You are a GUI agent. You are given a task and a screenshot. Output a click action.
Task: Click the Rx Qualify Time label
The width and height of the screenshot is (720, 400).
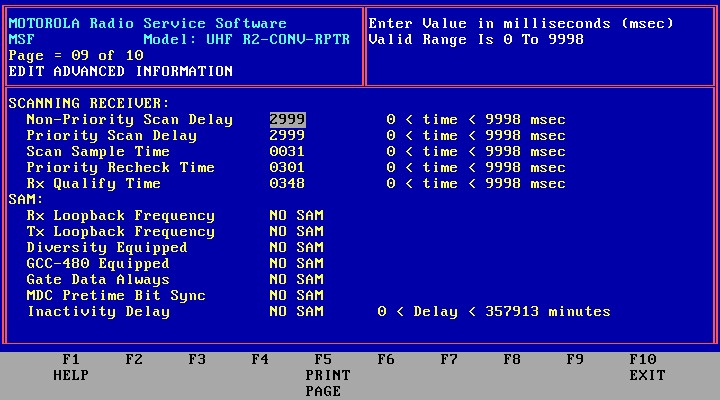(94, 184)
